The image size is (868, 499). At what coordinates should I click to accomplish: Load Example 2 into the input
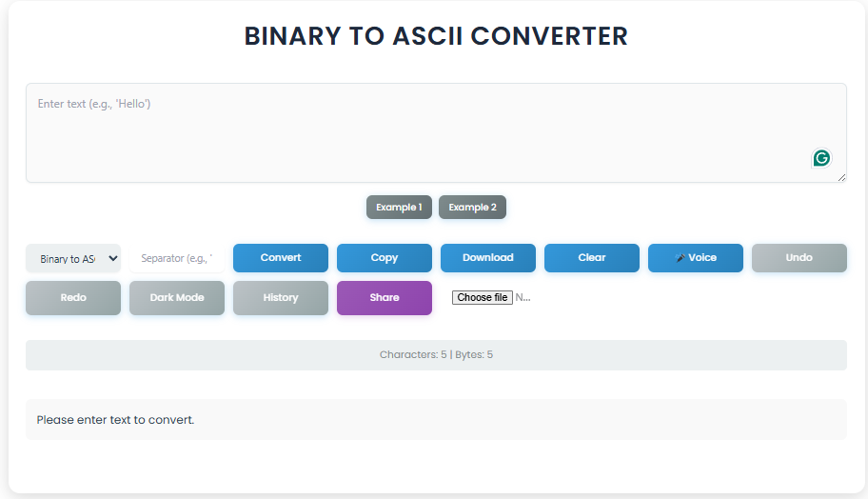click(x=472, y=208)
